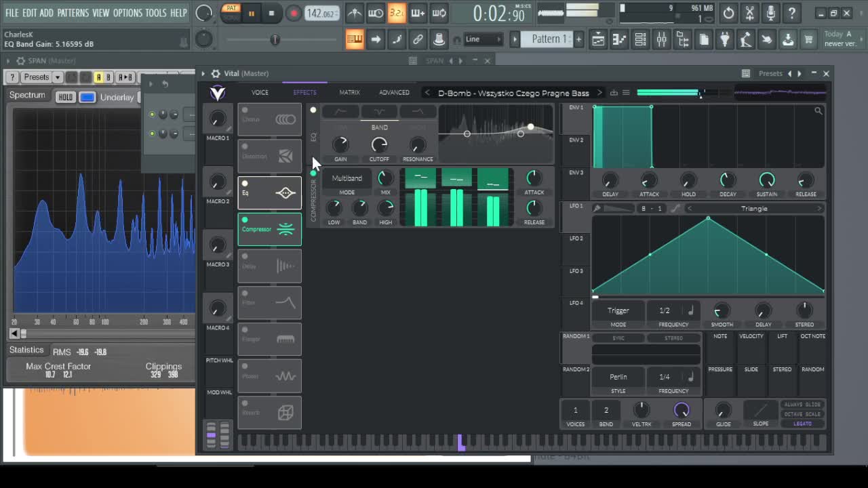Click the metronome icon

(355, 13)
